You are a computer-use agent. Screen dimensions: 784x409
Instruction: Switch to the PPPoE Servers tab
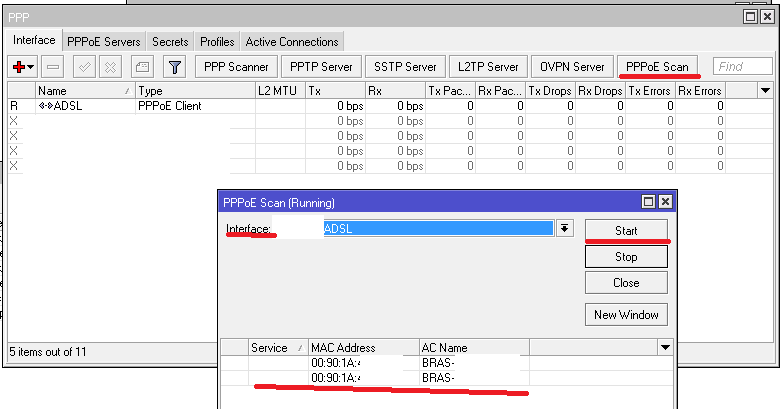pos(104,42)
